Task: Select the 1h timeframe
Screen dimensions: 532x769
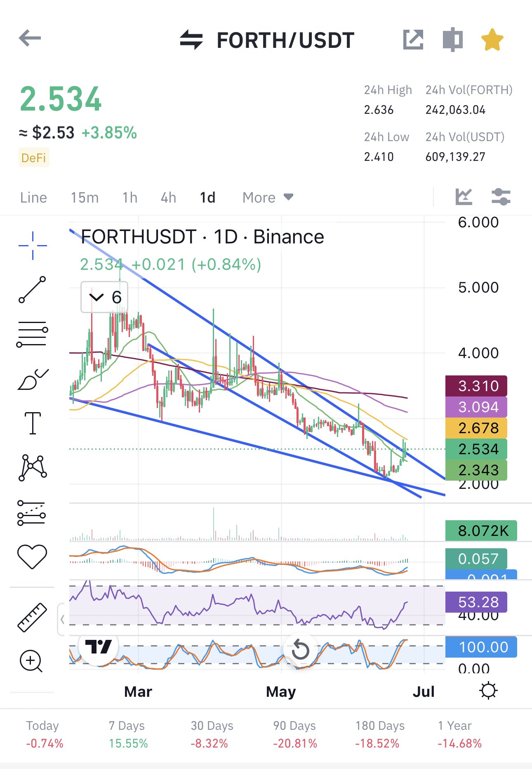Action: click(x=130, y=198)
